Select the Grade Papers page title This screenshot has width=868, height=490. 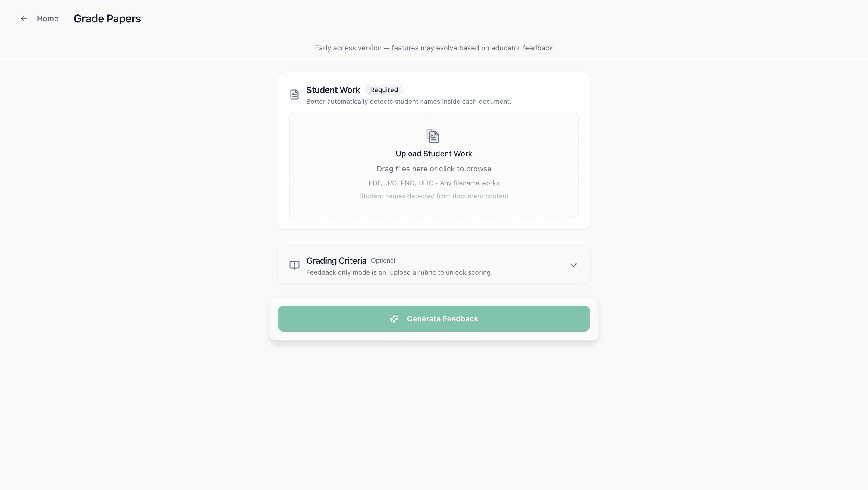tap(107, 18)
